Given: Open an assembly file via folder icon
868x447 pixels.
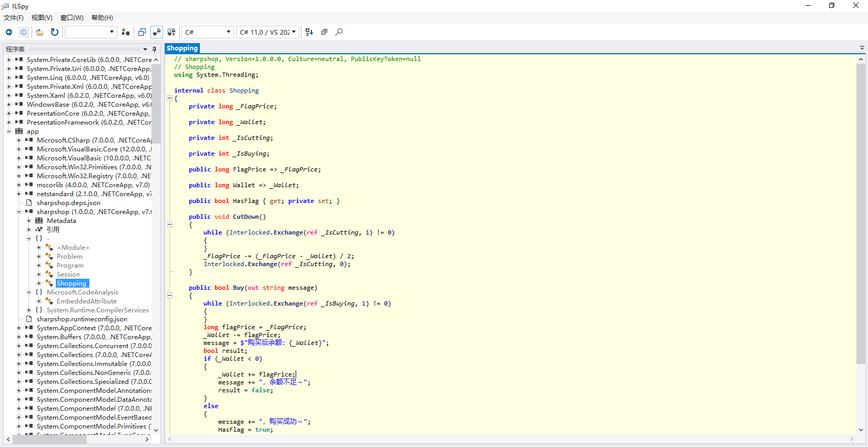Looking at the screenshot, I should click(39, 32).
